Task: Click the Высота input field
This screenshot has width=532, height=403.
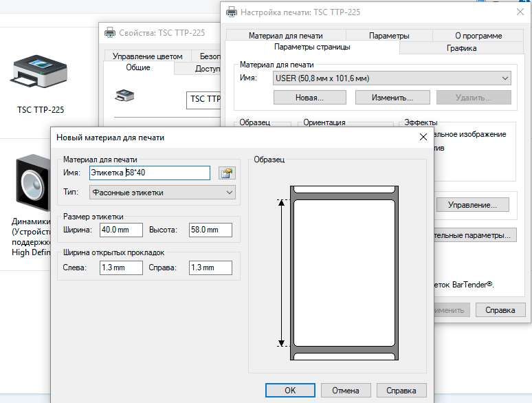Action: [x=210, y=230]
